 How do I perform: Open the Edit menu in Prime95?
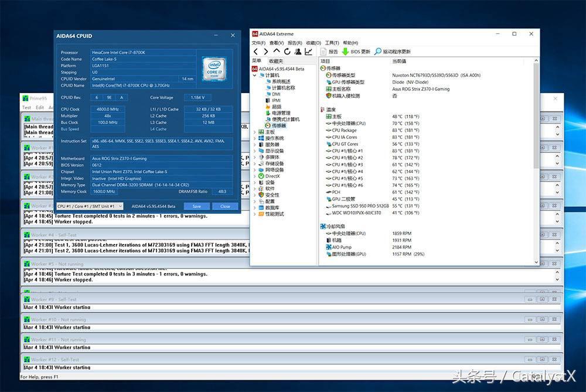[x=40, y=108]
